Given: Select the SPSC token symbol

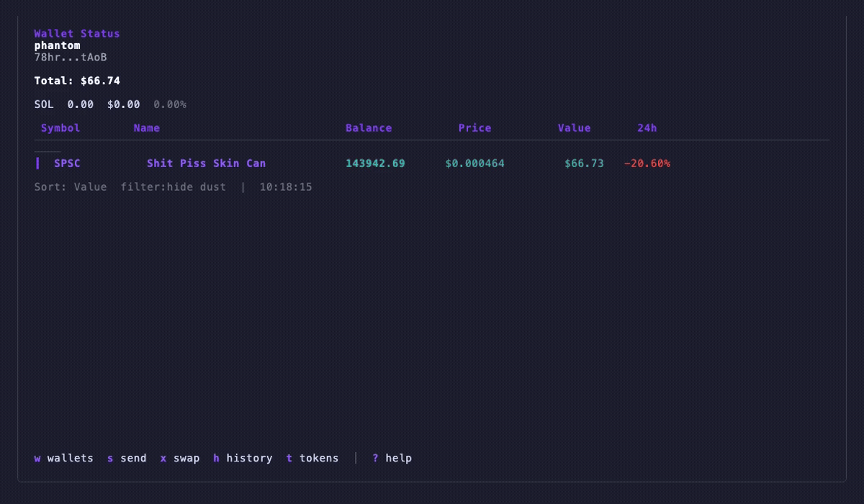Looking at the screenshot, I should pyautogui.click(x=67, y=163).
